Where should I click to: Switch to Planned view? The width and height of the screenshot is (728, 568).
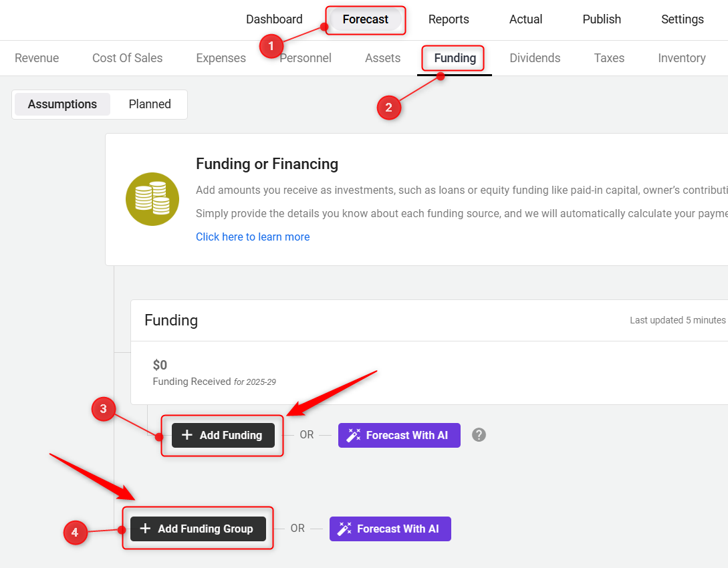pos(150,104)
